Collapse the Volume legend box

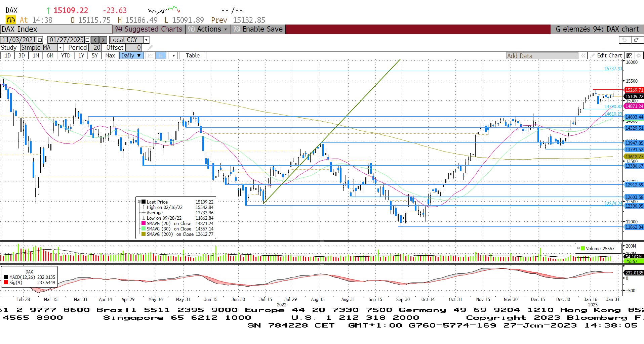click(578, 249)
